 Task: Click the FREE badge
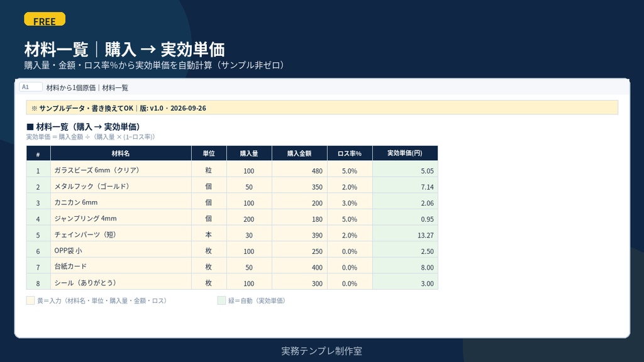(45, 19)
